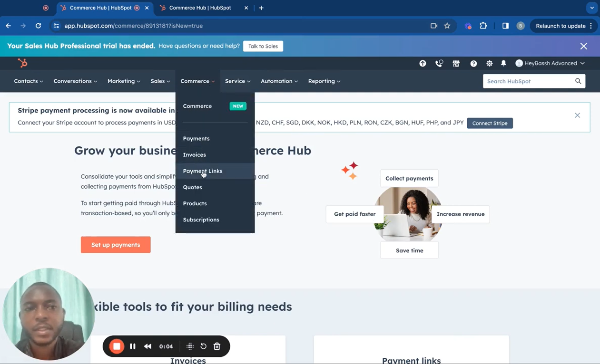Go forward in browser
This screenshot has height=364, width=600.
(x=23, y=26)
